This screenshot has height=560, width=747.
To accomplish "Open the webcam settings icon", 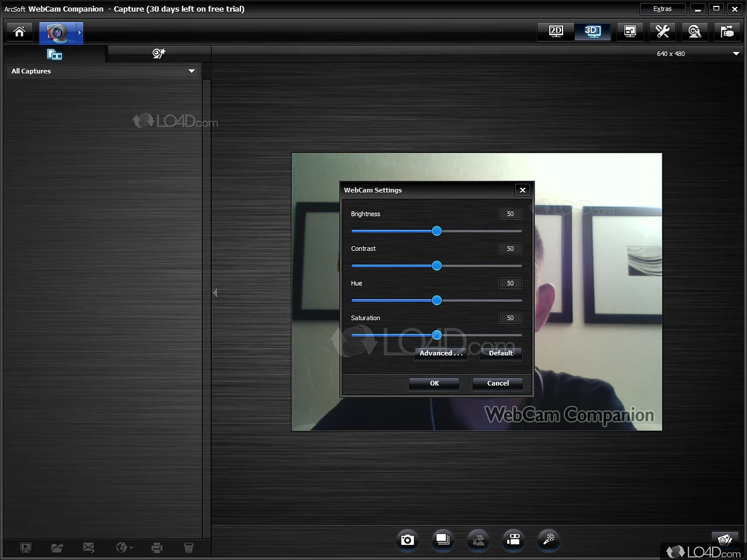I will coord(694,32).
